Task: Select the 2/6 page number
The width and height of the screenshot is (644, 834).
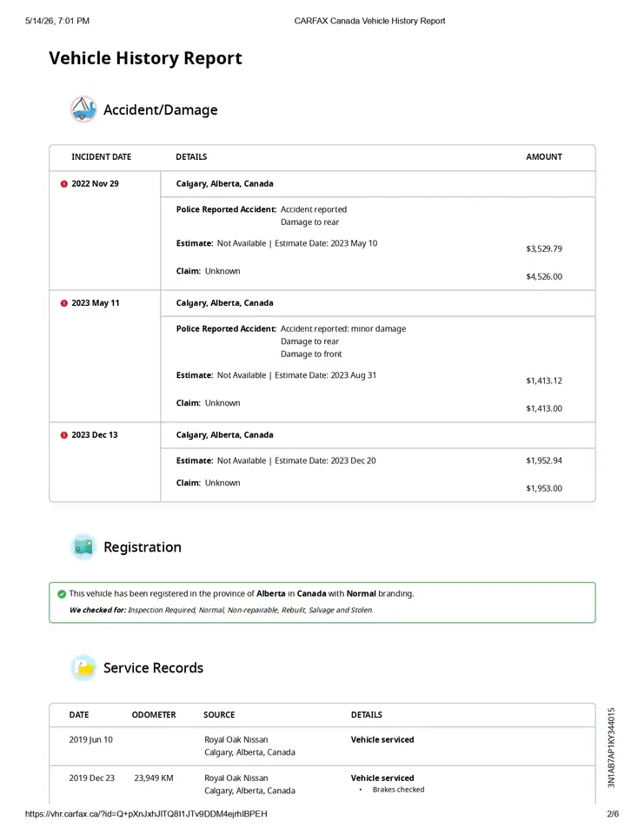Action: pos(613,814)
